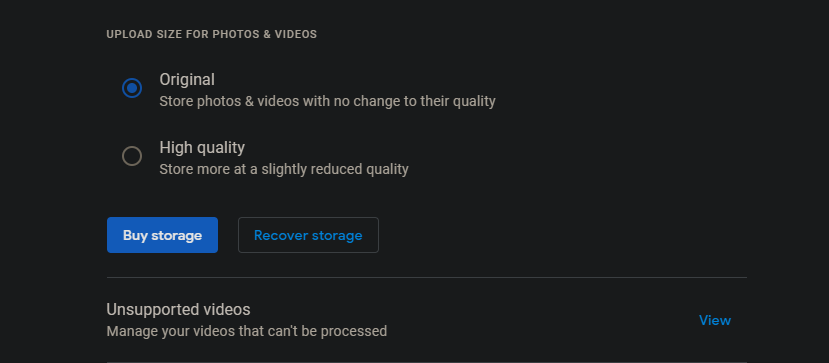The width and height of the screenshot is (829, 363).
Task: Select the High quality radio button
Action: point(132,156)
